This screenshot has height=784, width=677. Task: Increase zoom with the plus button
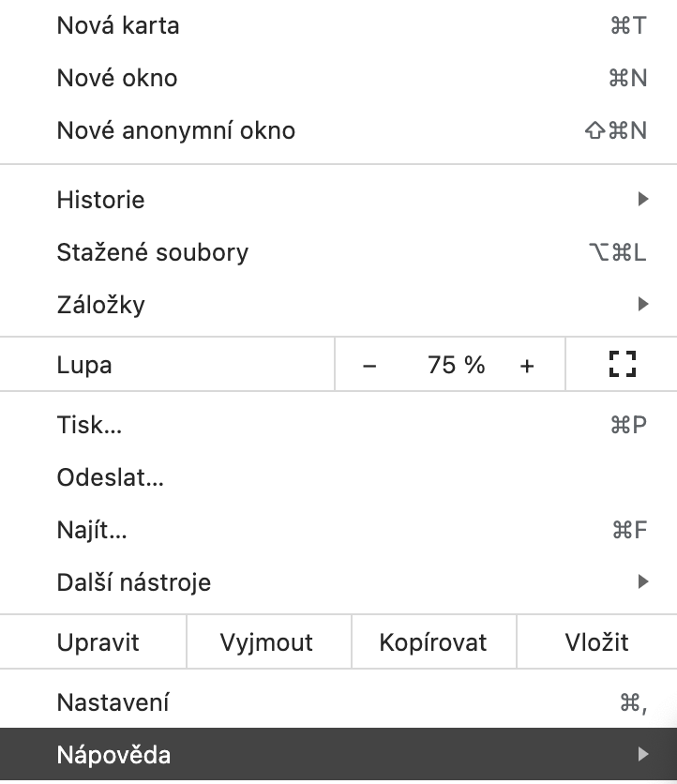click(x=527, y=366)
